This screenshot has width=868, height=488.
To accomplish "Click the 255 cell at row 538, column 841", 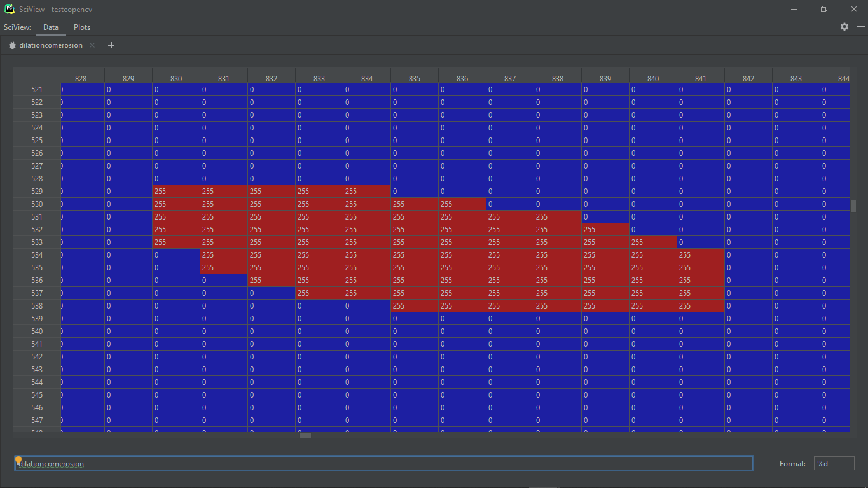I will pos(701,306).
